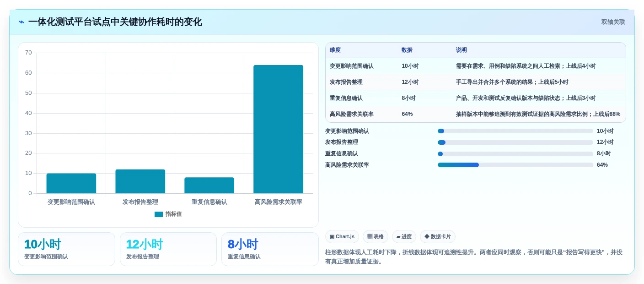Click the footer note starting 柱形数据体现
644x284 pixels.
(474, 257)
